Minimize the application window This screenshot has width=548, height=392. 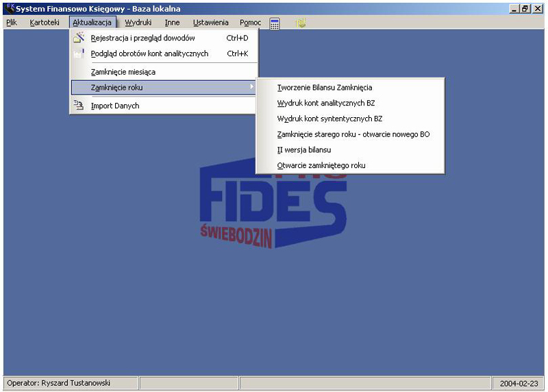(x=513, y=9)
